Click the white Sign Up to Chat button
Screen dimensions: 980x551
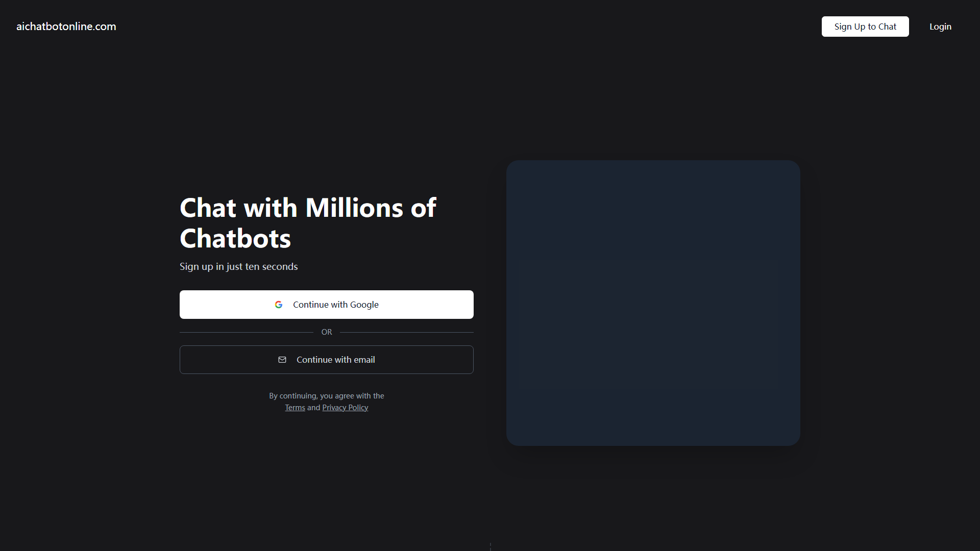865,27
